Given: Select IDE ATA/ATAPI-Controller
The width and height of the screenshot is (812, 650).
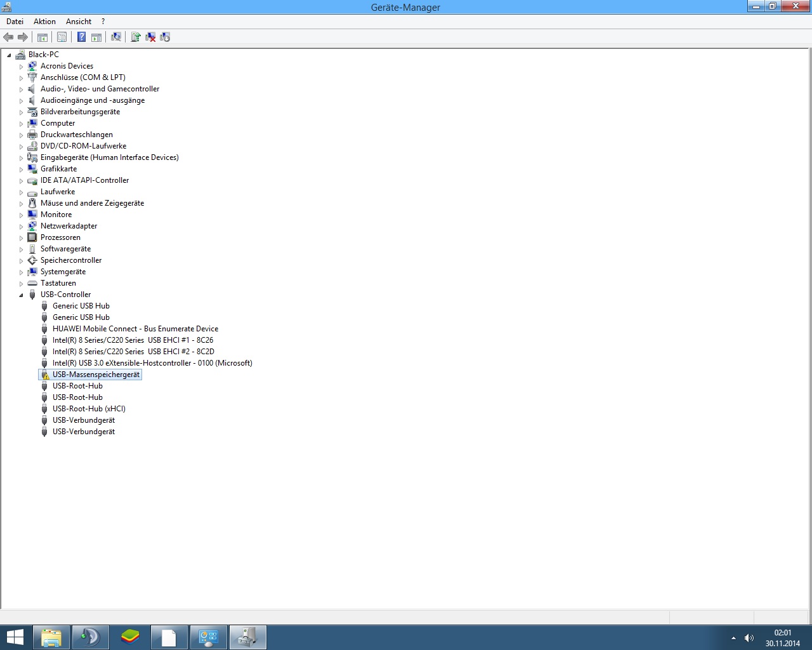Looking at the screenshot, I should click(84, 180).
